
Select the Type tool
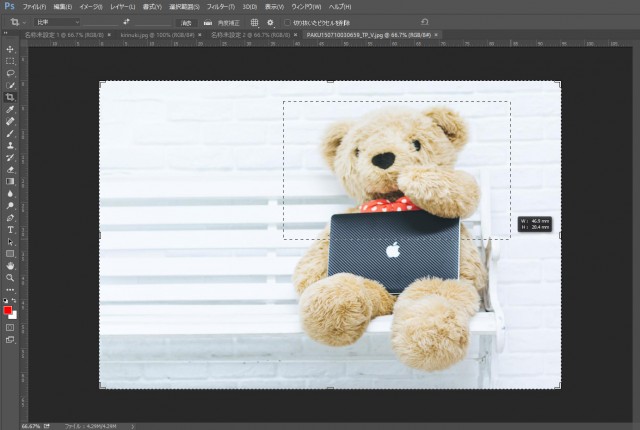(10, 229)
